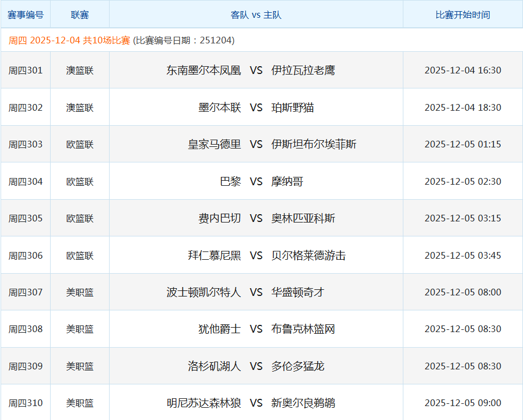Screen dimensions: 523x420
Task: Click the 比赛开始时间 column header
Action: (461, 14)
